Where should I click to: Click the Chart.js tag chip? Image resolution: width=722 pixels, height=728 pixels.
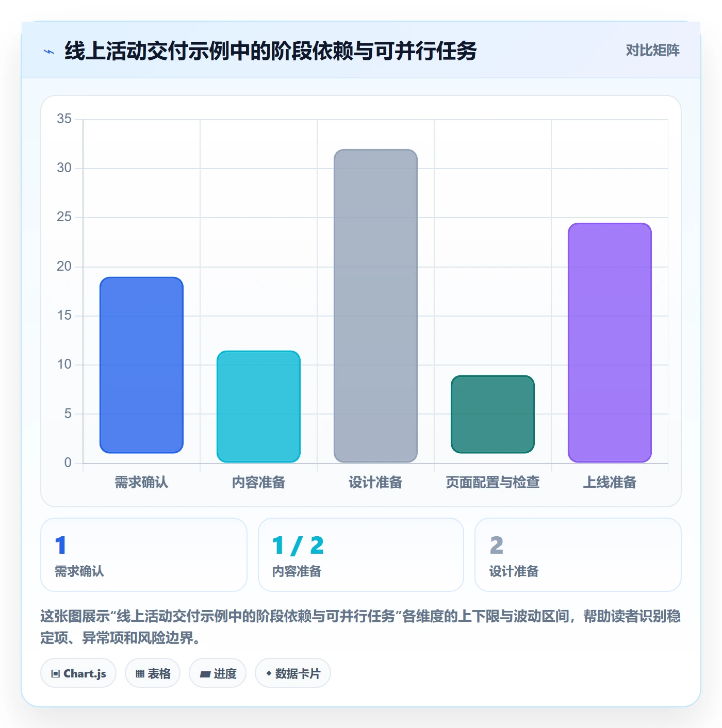78,673
